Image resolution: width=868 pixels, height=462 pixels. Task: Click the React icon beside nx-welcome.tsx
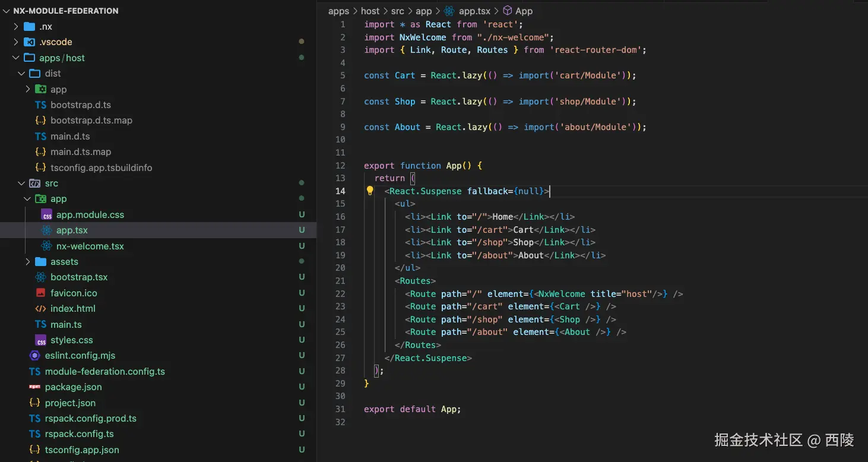pos(46,246)
